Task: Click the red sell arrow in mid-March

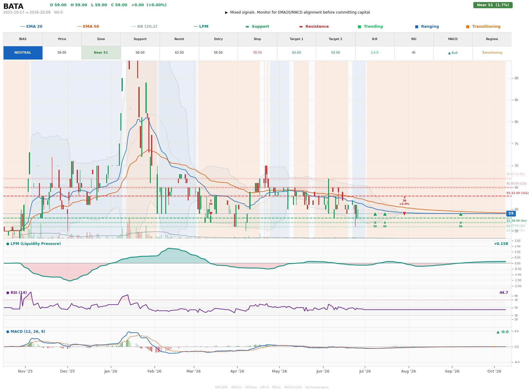Action: tap(211, 214)
